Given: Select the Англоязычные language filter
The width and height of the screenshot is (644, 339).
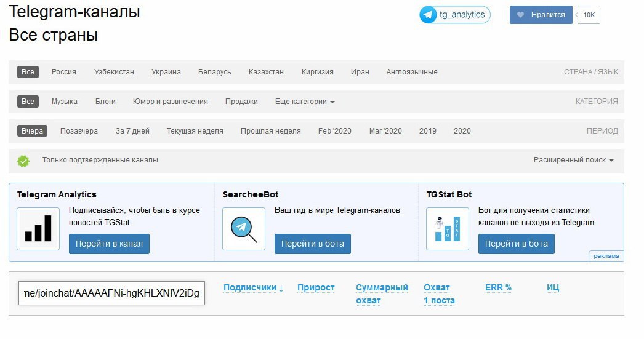Looking at the screenshot, I should (x=412, y=72).
